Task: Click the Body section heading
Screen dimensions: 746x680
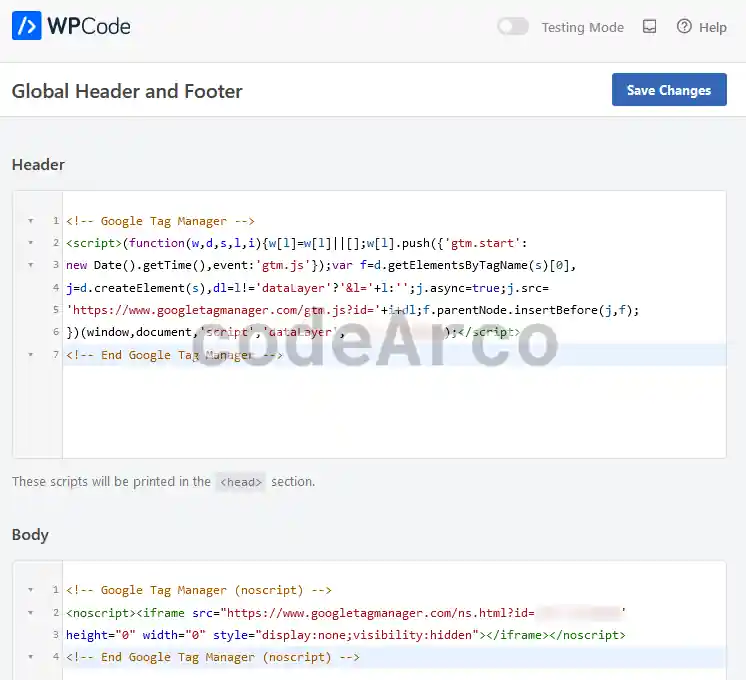Action: pos(30,535)
